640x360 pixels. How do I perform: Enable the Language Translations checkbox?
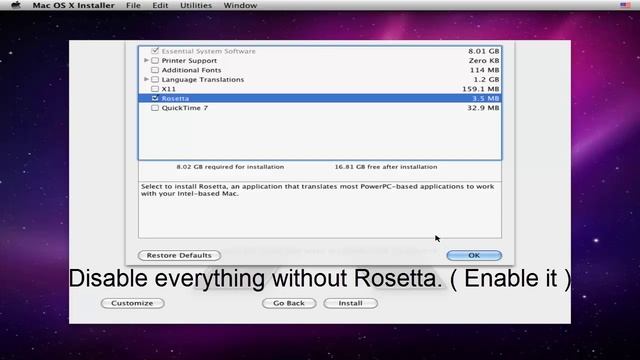[x=155, y=79]
